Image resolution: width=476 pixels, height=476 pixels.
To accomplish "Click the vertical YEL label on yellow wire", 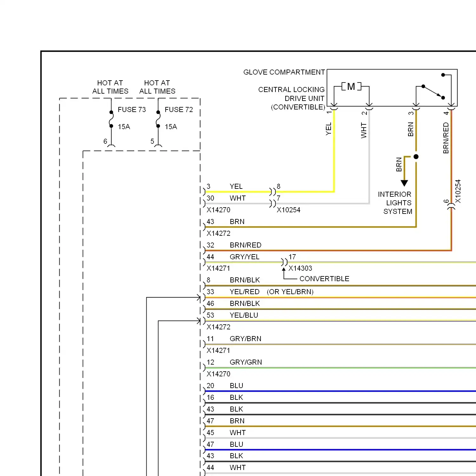I will [x=328, y=129].
